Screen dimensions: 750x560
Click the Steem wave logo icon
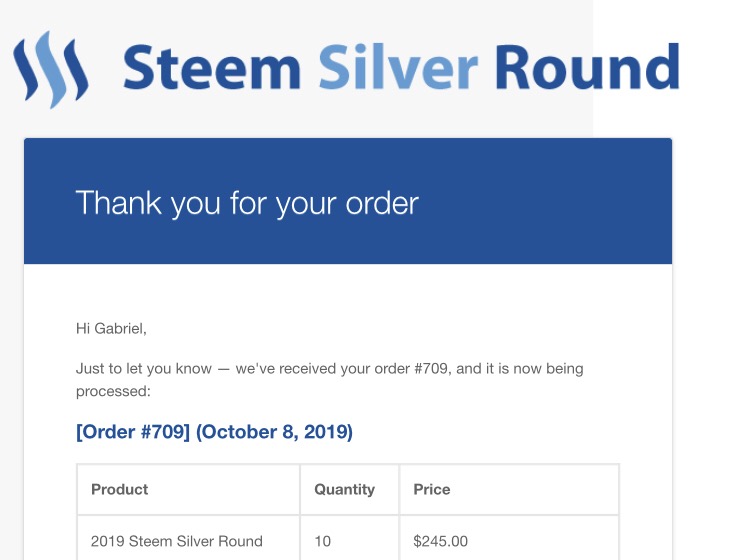[50, 68]
